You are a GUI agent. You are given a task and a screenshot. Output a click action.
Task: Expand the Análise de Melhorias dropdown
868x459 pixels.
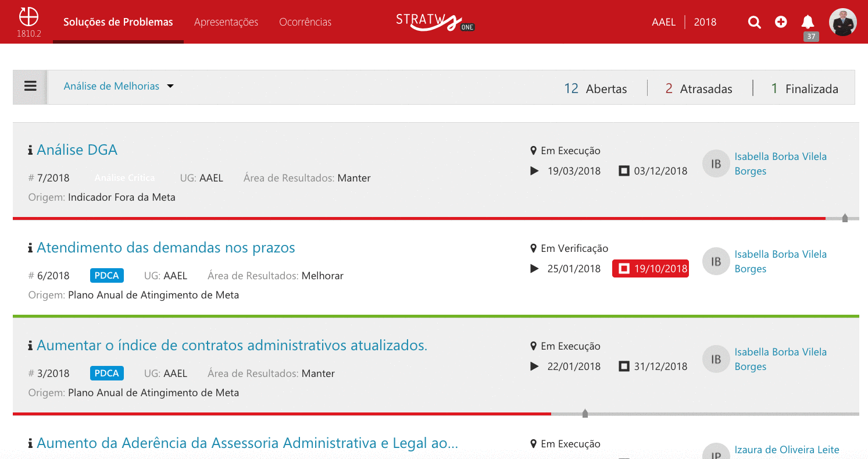coord(119,86)
